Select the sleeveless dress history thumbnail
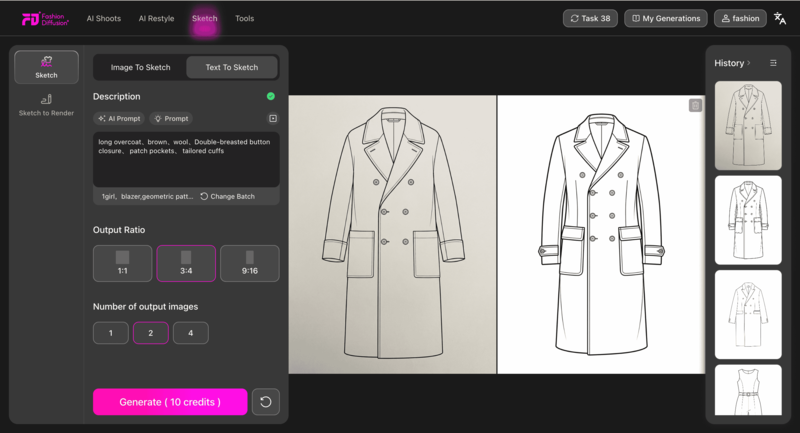The width and height of the screenshot is (800, 433). point(748,390)
